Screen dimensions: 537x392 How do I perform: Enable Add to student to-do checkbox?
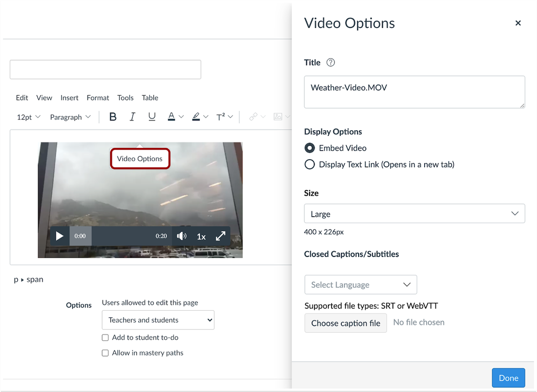click(x=105, y=338)
